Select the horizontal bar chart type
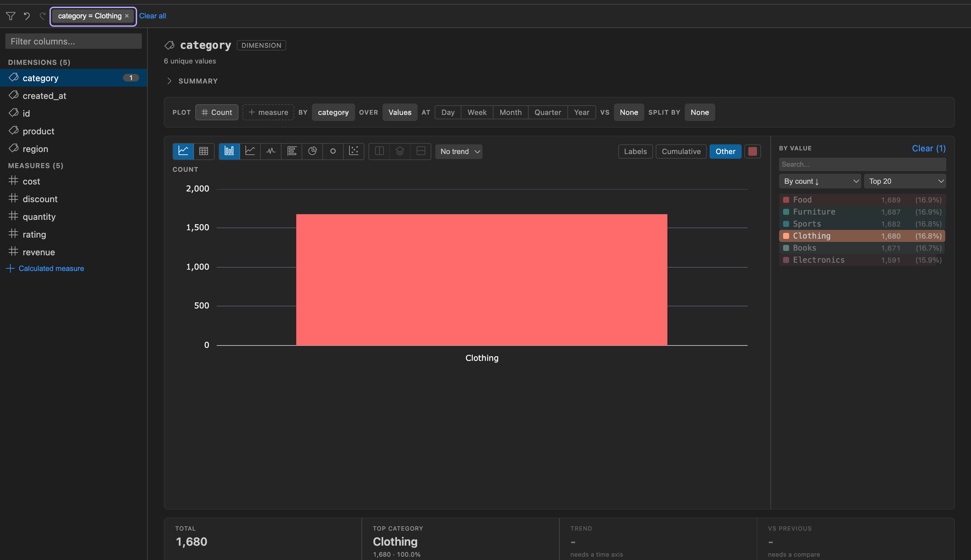 click(x=292, y=151)
